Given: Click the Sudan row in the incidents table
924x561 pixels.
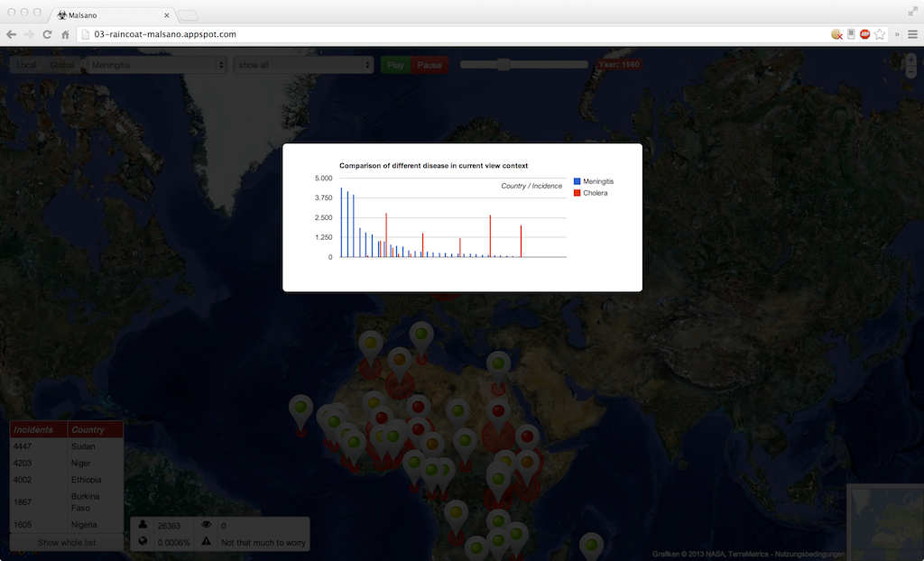Looking at the screenshot, I should point(67,446).
